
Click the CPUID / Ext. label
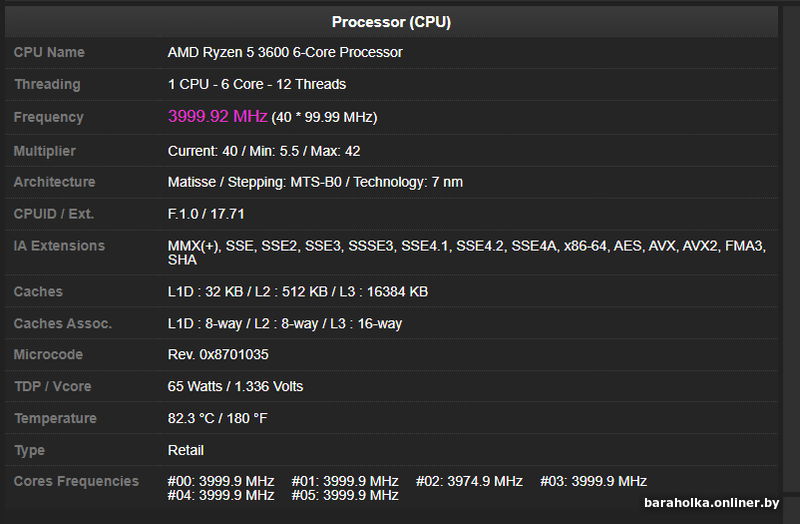coord(54,214)
